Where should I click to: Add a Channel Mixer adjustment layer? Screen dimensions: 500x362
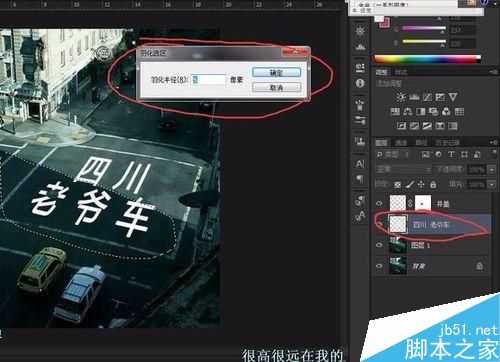coord(447,111)
